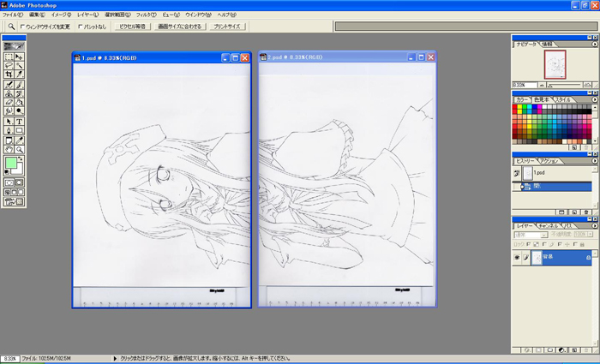This screenshot has width=600, height=364.
Task: Click trash icon in History panel
Action: tap(585, 212)
